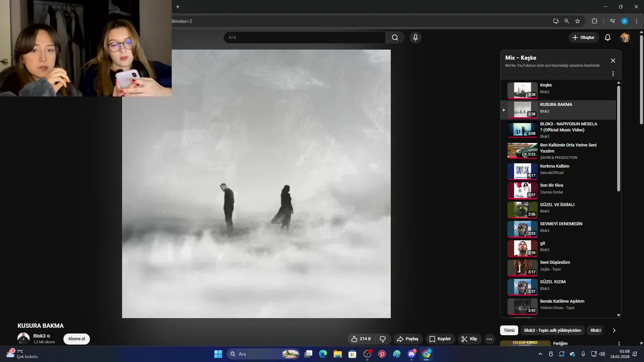Play Keşke from the playlist
This screenshot has height=362, width=644.
[x=558, y=90]
